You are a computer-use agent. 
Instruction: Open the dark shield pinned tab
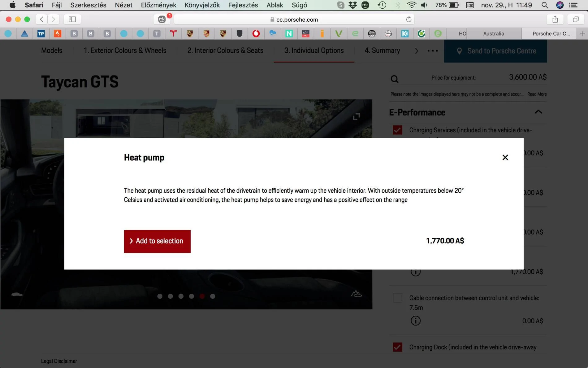tap(240, 33)
